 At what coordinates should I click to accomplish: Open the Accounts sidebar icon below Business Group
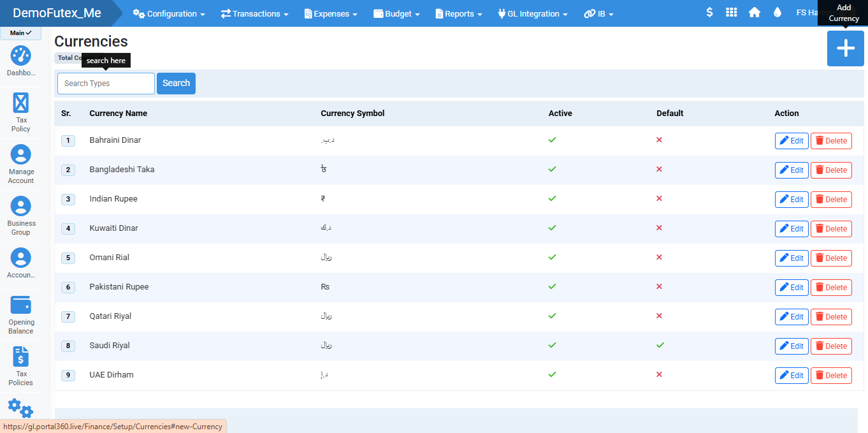(21, 263)
